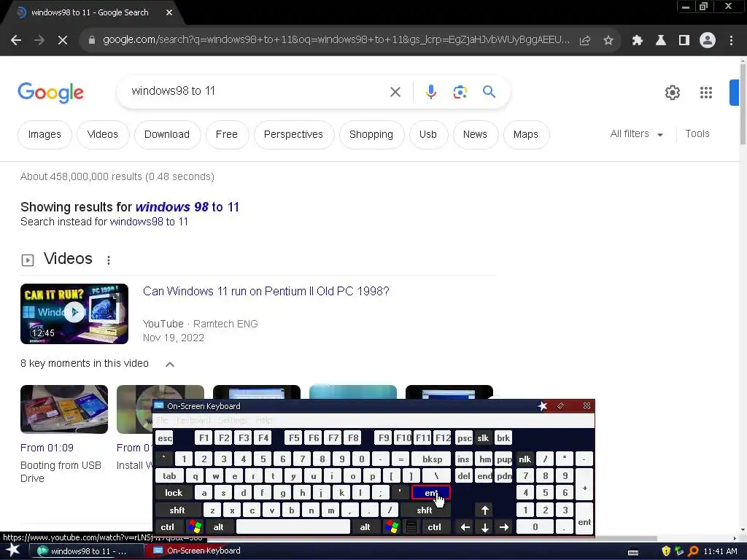
Task: Toggle caps lock key on on-screen keyboard
Action: tap(174, 493)
